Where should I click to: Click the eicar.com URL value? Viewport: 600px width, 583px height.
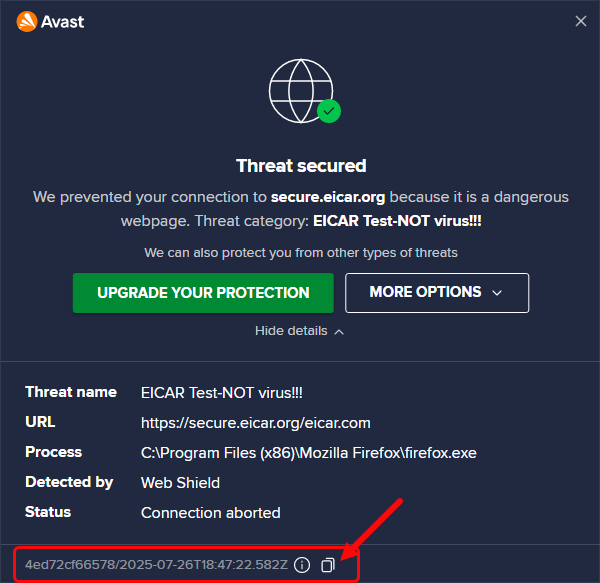(256, 423)
